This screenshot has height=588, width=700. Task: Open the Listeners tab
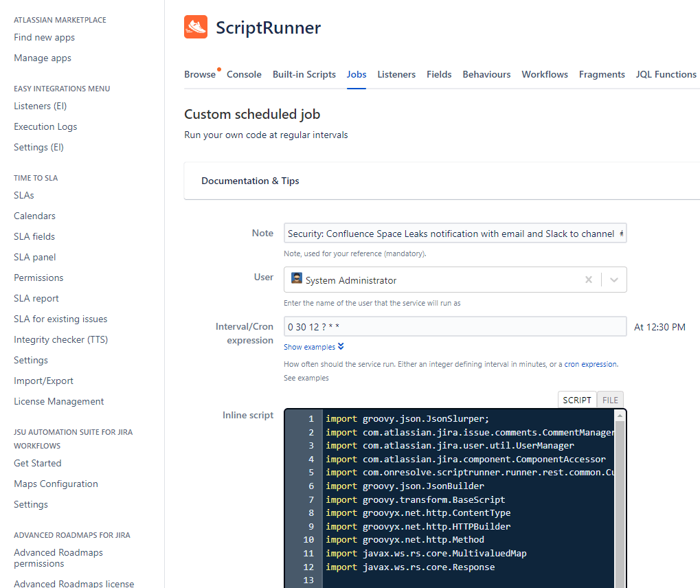pyautogui.click(x=396, y=74)
